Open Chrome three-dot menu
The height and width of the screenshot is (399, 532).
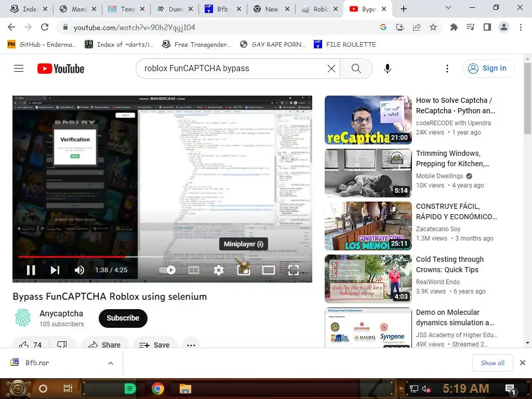pos(521,27)
